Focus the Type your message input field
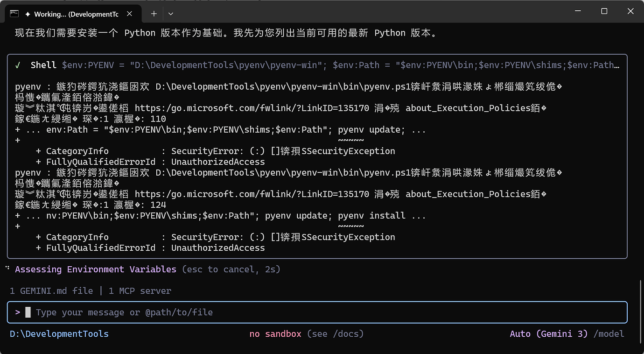The height and width of the screenshot is (354, 644). click(x=317, y=312)
